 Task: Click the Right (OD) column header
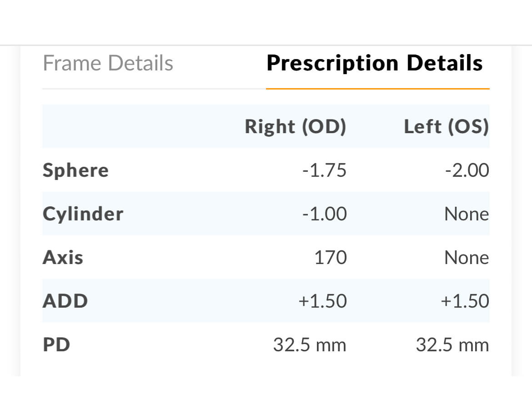296,127
